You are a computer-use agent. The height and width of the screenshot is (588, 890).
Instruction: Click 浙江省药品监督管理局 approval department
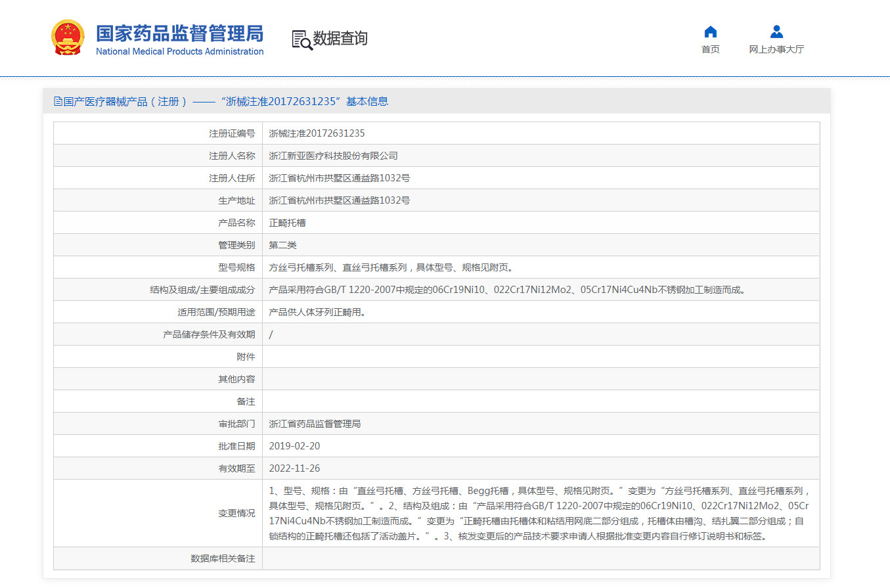coord(315,424)
